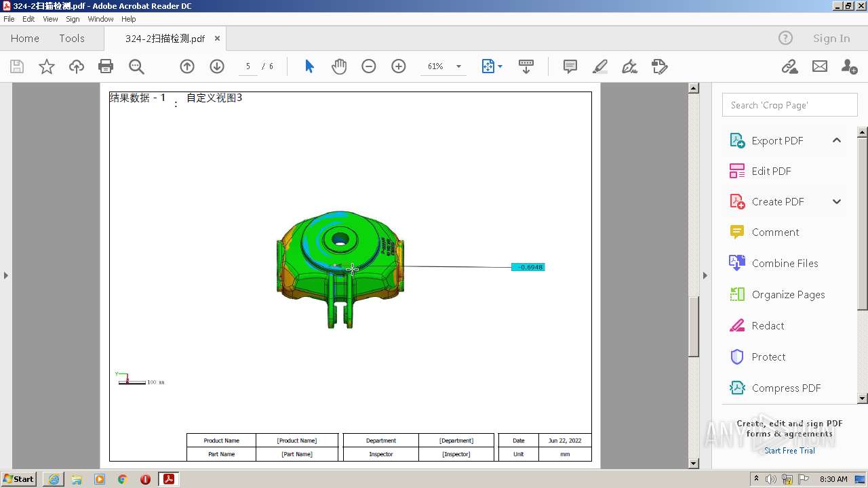Open the Redact tool
This screenshot has width=868, height=488.
(x=756, y=325)
